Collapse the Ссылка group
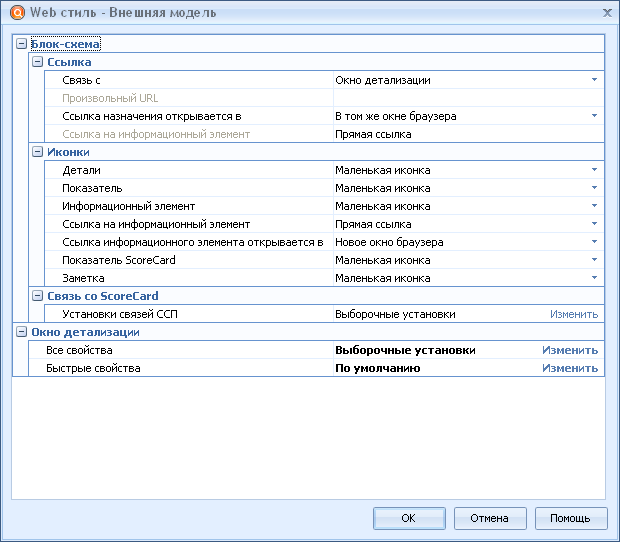 pyautogui.click(x=37, y=62)
